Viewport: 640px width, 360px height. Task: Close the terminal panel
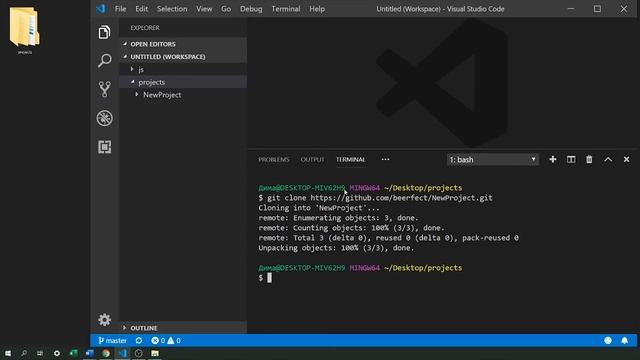tap(626, 160)
